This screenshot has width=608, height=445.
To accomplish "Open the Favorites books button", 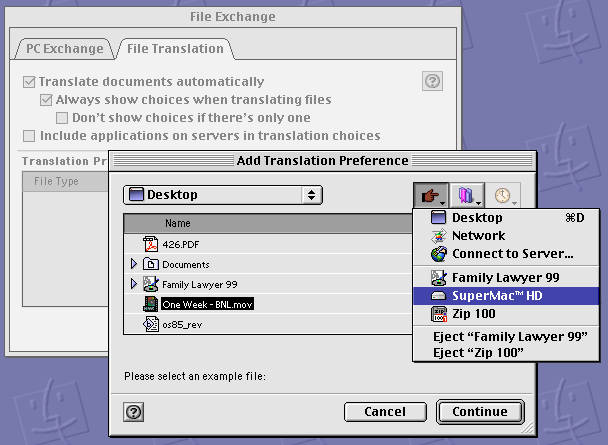I will pyautogui.click(x=466, y=195).
